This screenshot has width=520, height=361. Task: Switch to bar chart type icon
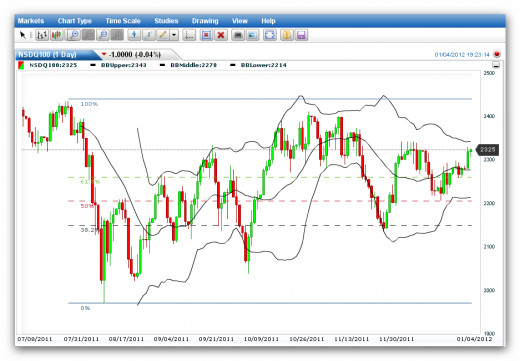click(42, 35)
